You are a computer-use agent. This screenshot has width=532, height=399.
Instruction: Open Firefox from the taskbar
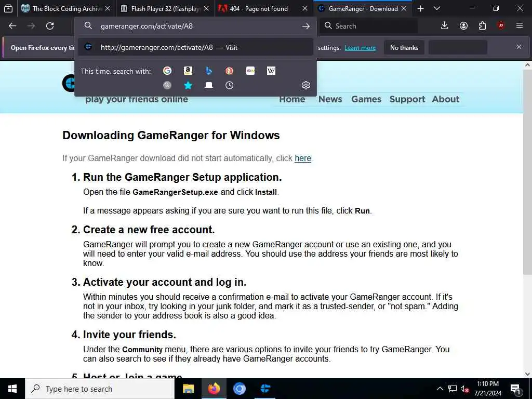[214, 389]
